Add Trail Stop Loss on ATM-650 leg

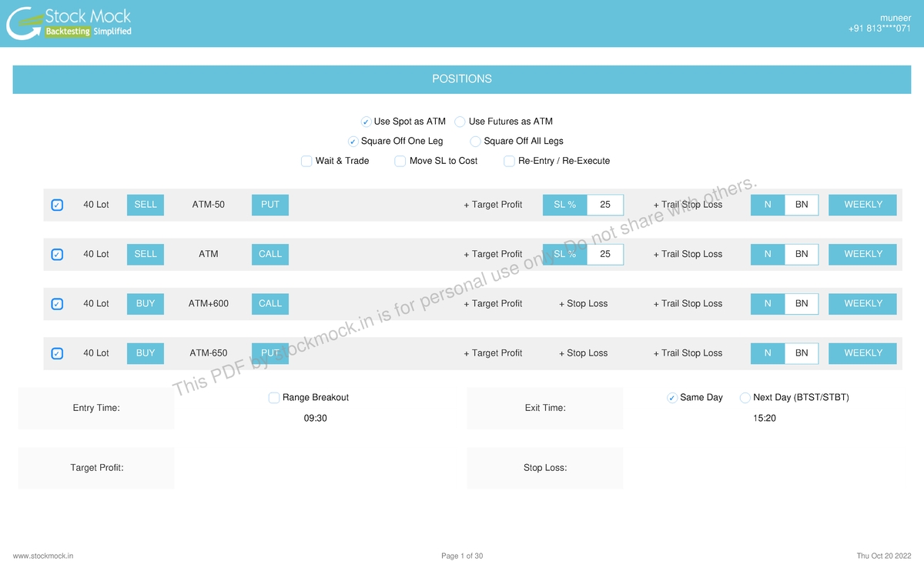(x=688, y=353)
